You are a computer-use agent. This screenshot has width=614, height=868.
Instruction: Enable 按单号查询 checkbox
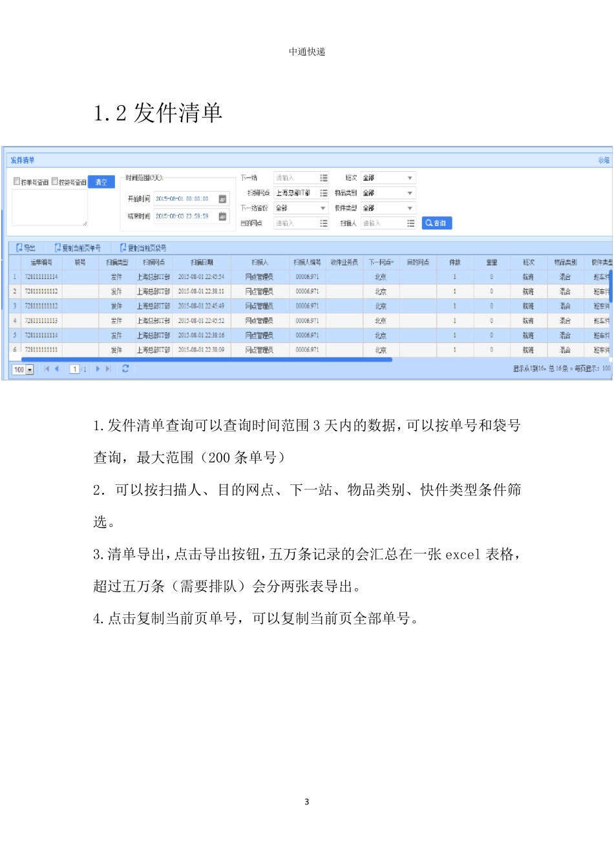[17, 181]
